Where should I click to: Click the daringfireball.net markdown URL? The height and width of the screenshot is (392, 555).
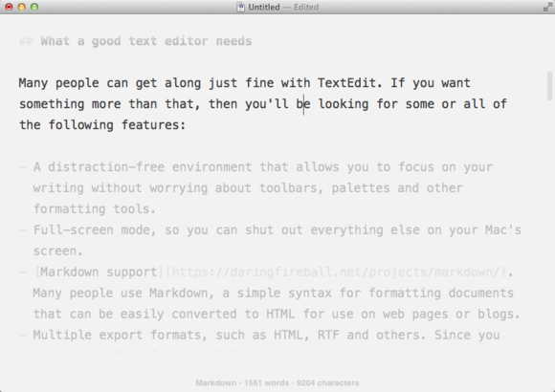336,272
